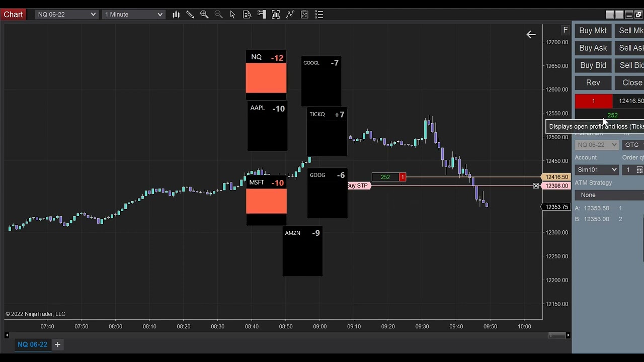
Task: Click the scrollbar left arrow
Action: (x=7, y=335)
